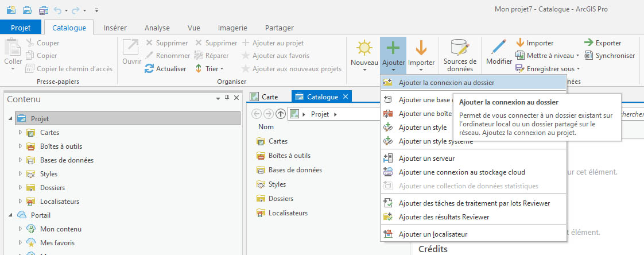Click the Actualiser refresh icon
Screen dimensions: 644x255
click(x=149, y=69)
